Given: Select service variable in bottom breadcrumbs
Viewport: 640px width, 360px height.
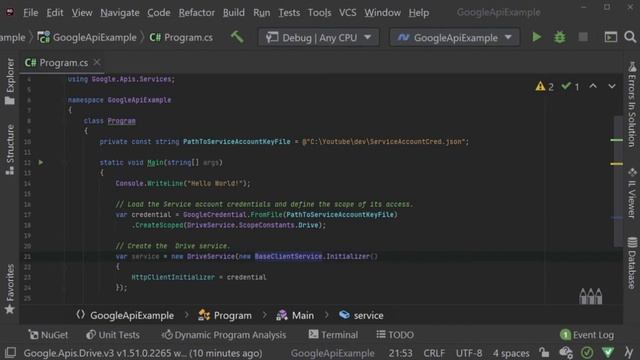Looking at the screenshot, I should [x=361, y=315].
